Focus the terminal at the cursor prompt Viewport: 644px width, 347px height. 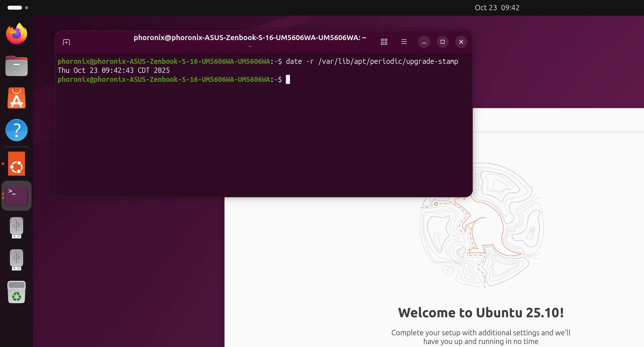288,80
